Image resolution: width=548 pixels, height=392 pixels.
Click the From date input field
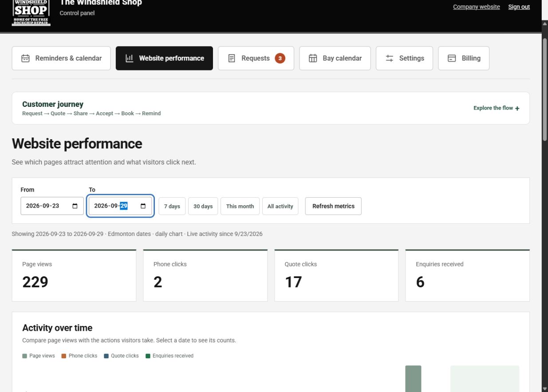tap(52, 206)
